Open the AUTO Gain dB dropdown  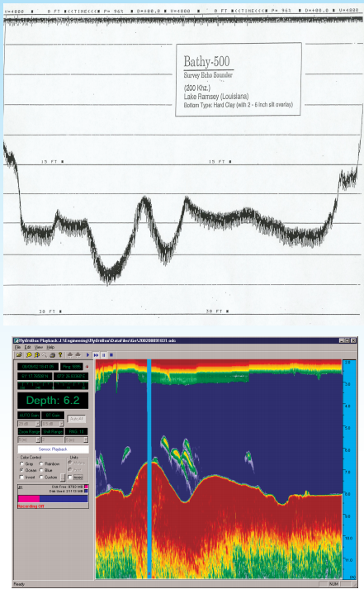(x=37, y=424)
